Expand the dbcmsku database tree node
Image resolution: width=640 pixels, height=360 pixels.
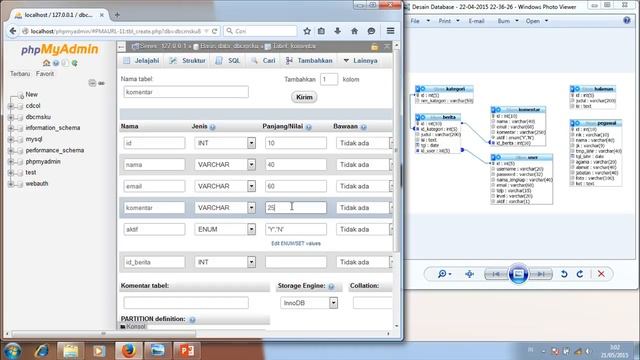(x=11, y=117)
